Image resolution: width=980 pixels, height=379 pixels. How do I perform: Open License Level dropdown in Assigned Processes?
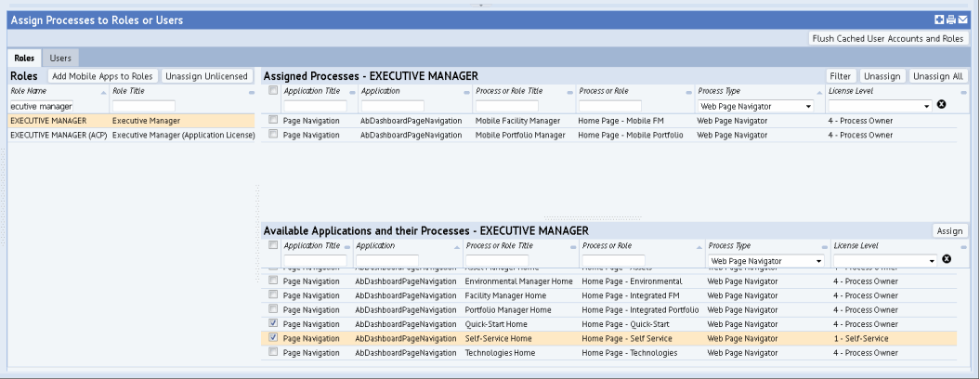(x=881, y=106)
